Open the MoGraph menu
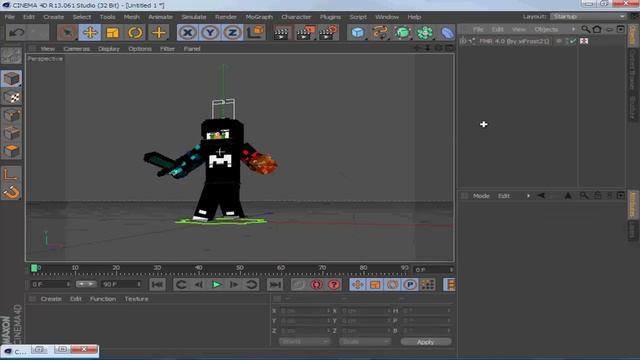 [x=259, y=17]
